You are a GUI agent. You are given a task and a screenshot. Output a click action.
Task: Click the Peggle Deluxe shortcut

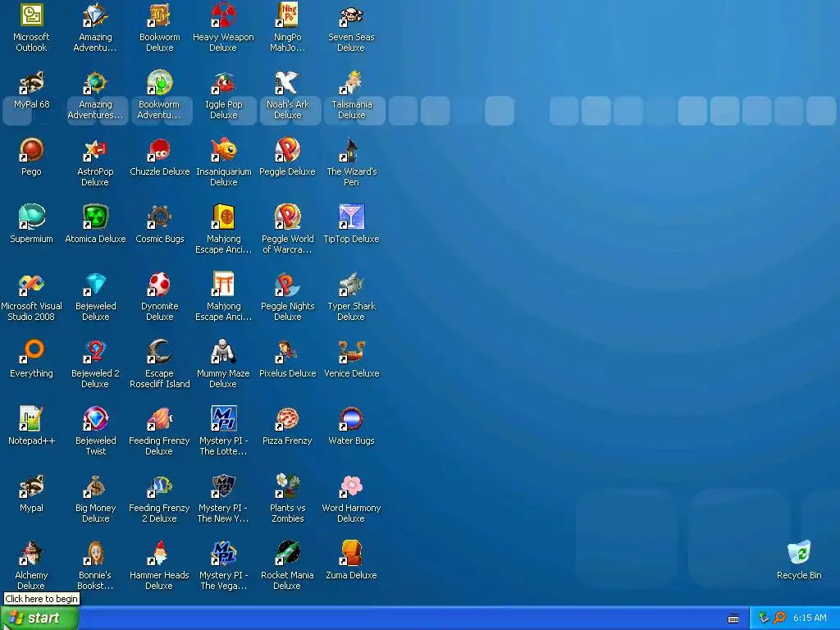coord(287,149)
